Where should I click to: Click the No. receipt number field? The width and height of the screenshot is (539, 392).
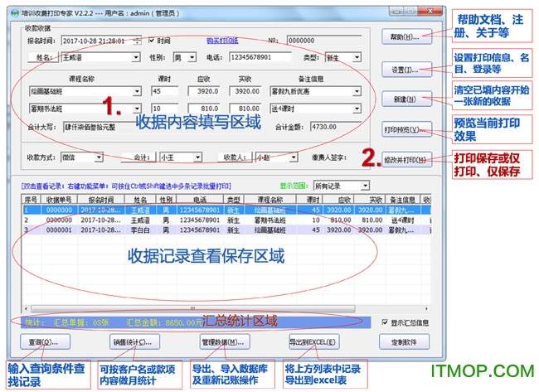click(x=324, y=41)
